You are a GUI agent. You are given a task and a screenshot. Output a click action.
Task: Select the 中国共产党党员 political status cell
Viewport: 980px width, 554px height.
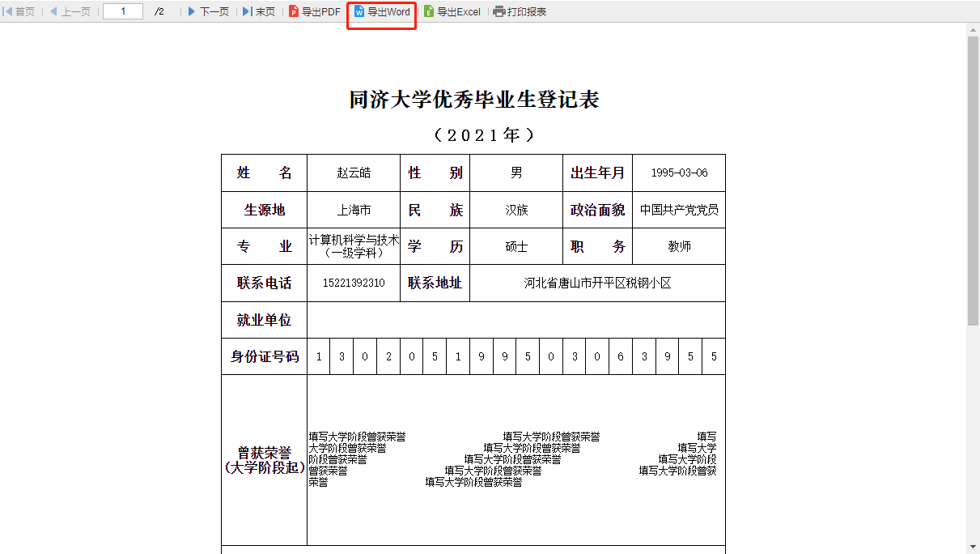[x=679, y=210]
